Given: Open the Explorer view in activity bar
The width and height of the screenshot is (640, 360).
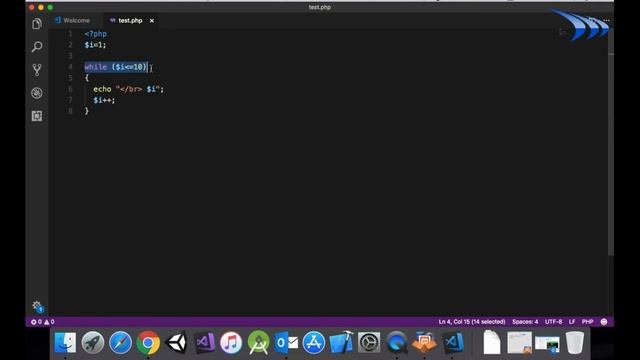Looking at the screenshot, I should (x=37, y=24).
